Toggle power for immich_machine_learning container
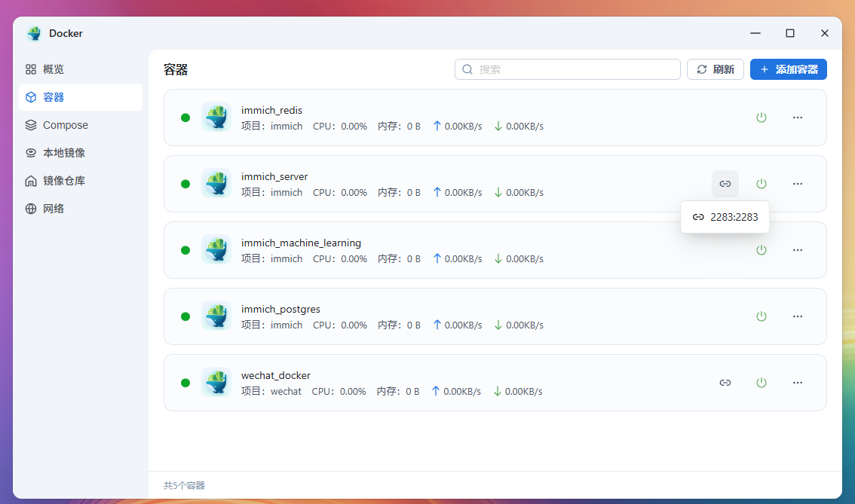Screen dimensions: 855x504 [x=762, y=250]
